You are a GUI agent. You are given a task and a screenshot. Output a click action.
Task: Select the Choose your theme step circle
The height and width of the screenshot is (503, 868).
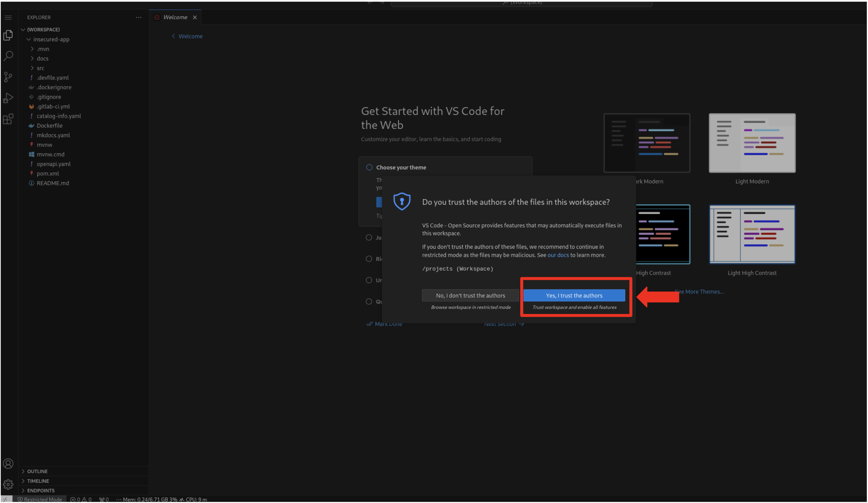(369, 167)
